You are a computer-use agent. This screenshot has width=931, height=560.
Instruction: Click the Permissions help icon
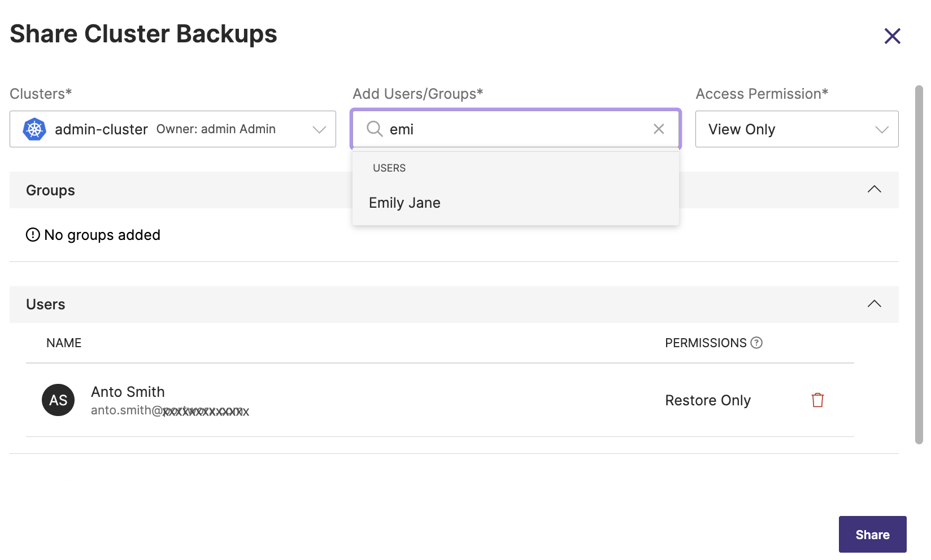click(x=756, y=343)
